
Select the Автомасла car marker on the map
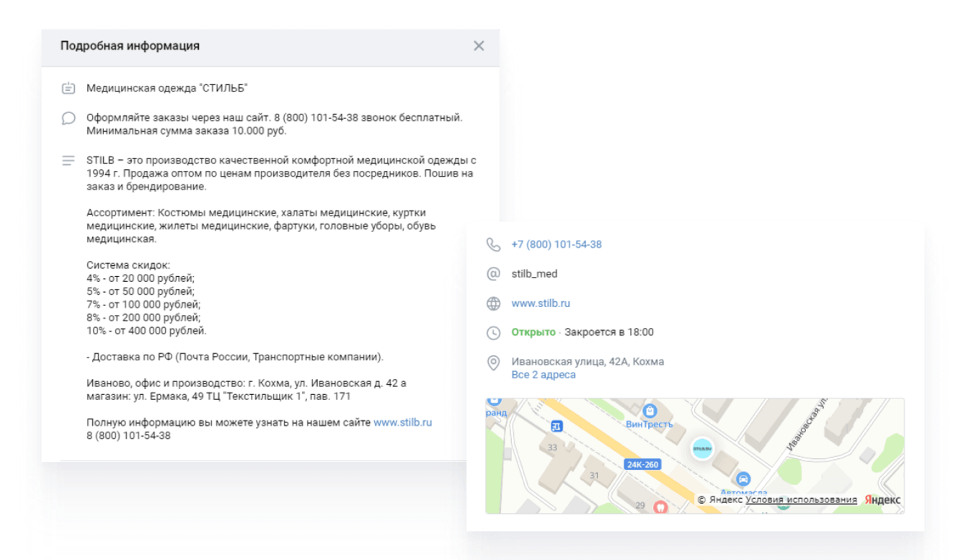click(743, 479)
